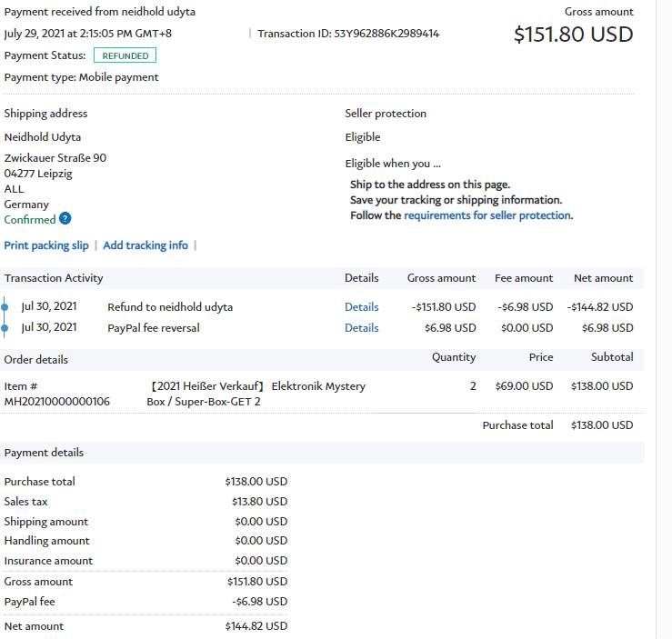Click the Order details section header
The width and height of the screenshot is (672, 639).
(36, 359)
